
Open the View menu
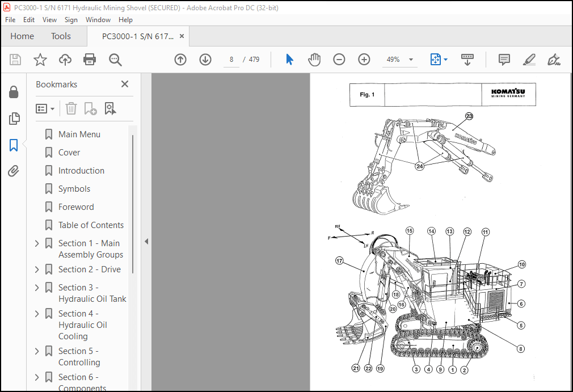pyautogui.click(x=49, y=19)
